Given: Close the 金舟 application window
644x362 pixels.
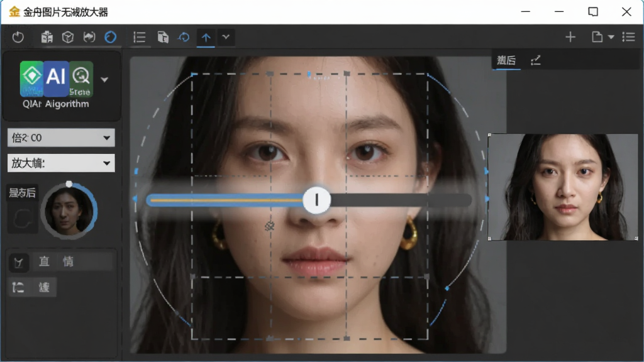Looking at the screenshot, I should [x=626, y=12].
